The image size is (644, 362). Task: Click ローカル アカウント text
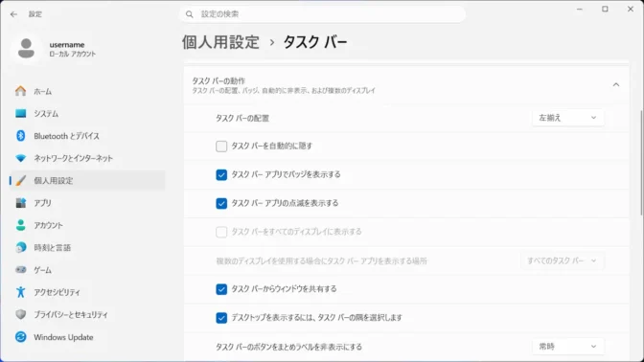[x=72, y=55]
